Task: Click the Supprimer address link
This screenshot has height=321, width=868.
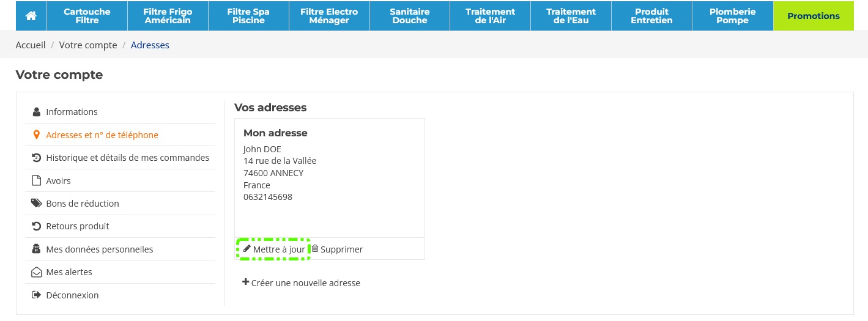Action: (x=341, y=249)
